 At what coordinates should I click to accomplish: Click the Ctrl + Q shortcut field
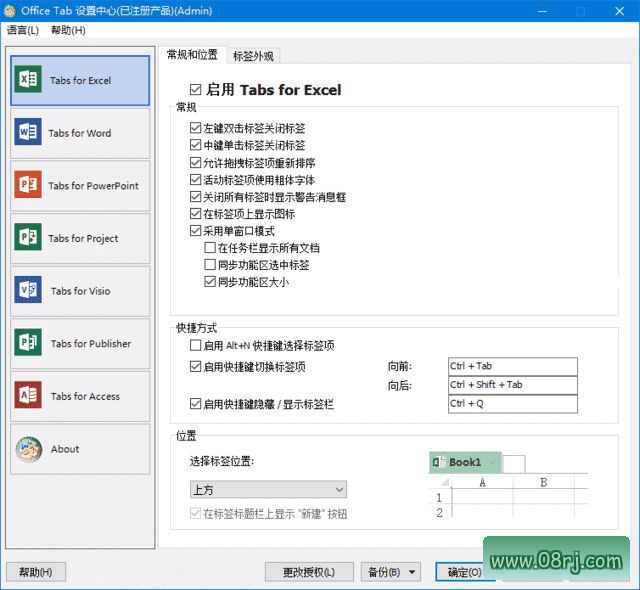(513, 404)
